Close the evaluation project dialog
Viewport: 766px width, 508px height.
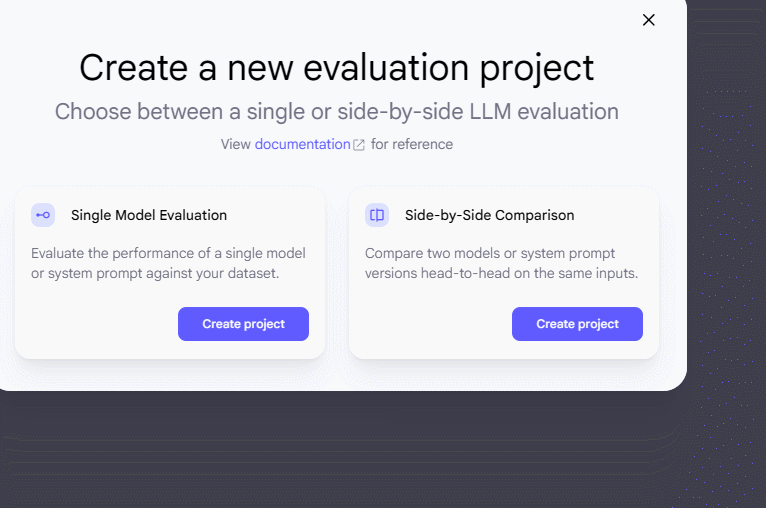pos(648,20)
